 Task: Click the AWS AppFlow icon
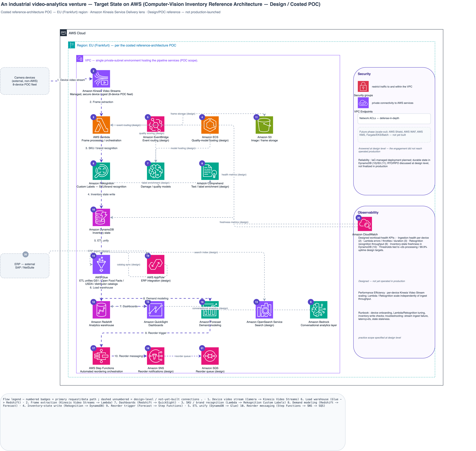155,264
